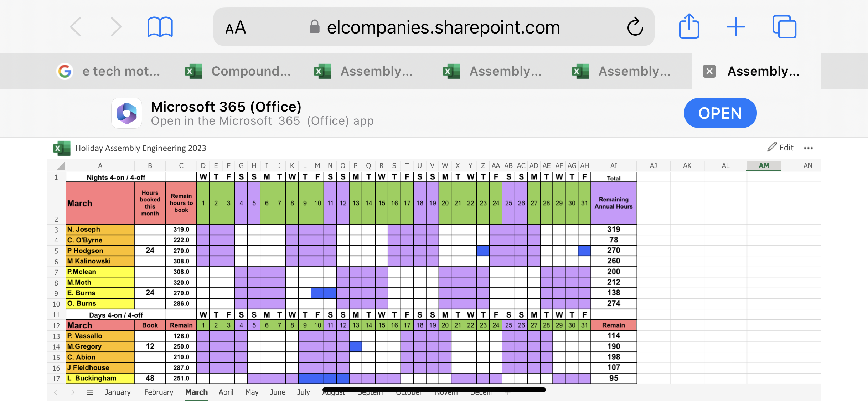Select the blue booked cell for M.Gregory
Image resolution: width=868 pixels, height=401 pixels.
356,346
